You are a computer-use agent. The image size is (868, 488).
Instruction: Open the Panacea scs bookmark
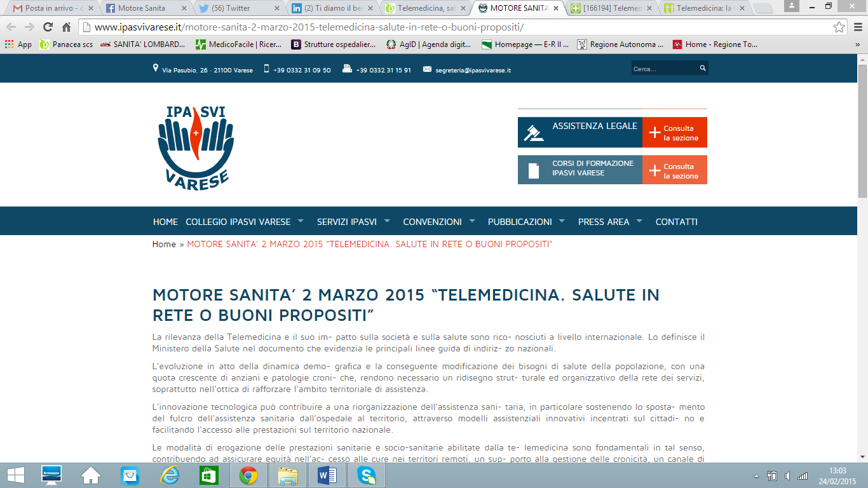(x=66, y=44)
